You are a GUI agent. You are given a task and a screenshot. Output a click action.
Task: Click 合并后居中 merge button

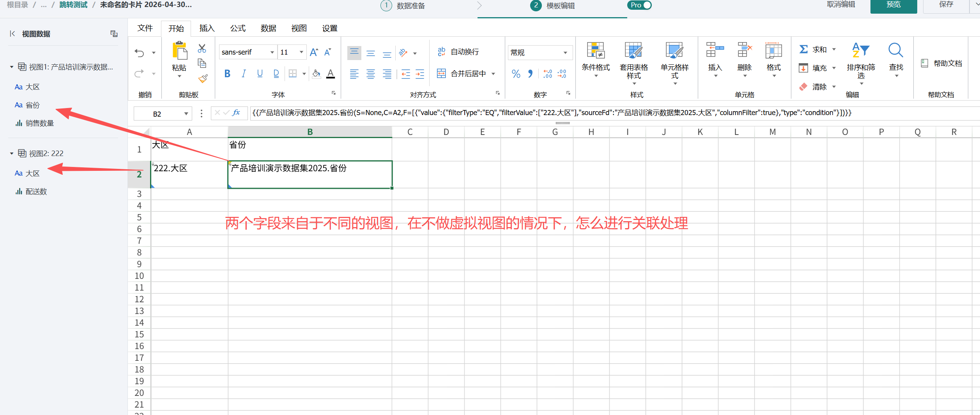[461, 74]
